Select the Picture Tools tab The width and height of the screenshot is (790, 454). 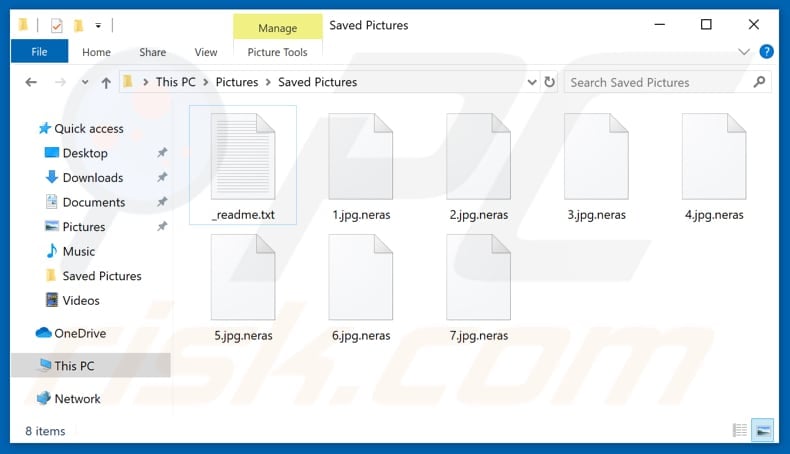[x=277, y=52]
